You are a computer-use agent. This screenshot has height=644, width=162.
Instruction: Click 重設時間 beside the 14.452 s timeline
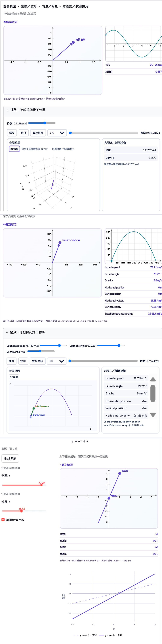pyautogui.click(x=37, y=361)
